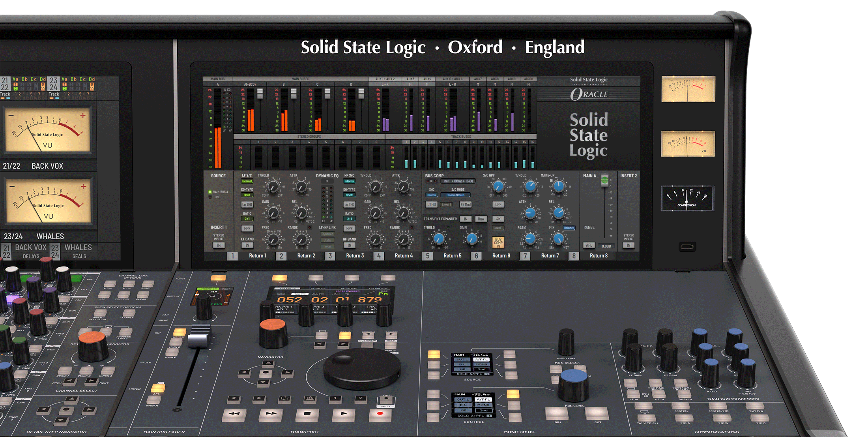
Task: Select the TRK PRI tab on encoder display
Action: click(x=300, y=294)
